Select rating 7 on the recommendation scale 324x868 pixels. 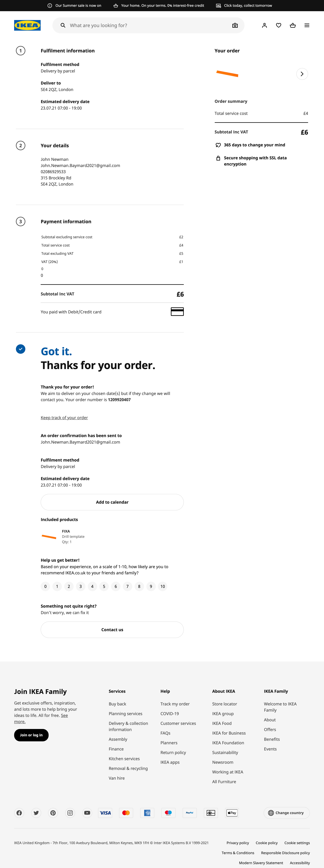coord(127,586)
